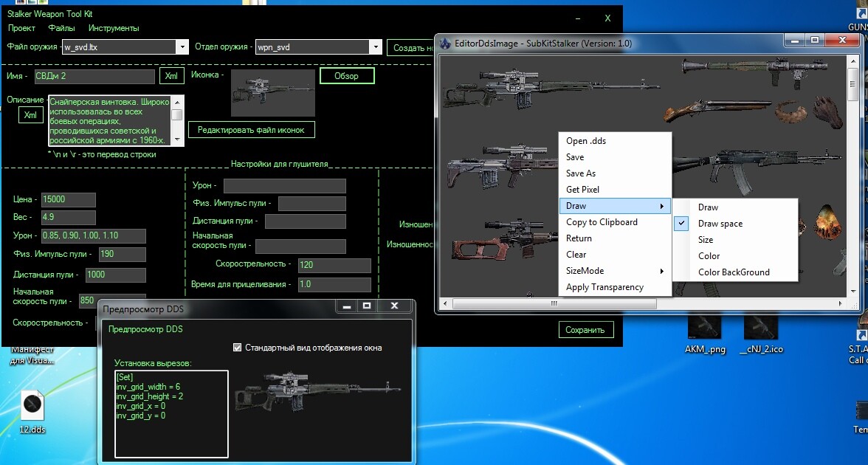Open the __cNJ_2.ico desktop icon

762,334
